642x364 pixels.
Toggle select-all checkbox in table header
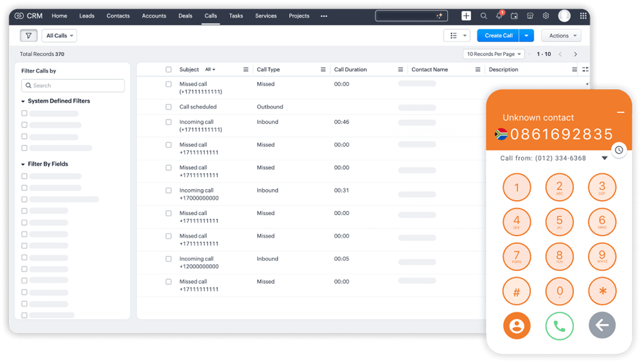click(169, 70)
